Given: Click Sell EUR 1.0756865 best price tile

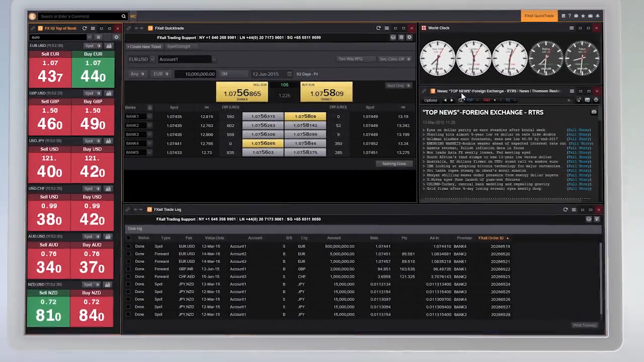Looking at the screenshot, I should point(242,93).
